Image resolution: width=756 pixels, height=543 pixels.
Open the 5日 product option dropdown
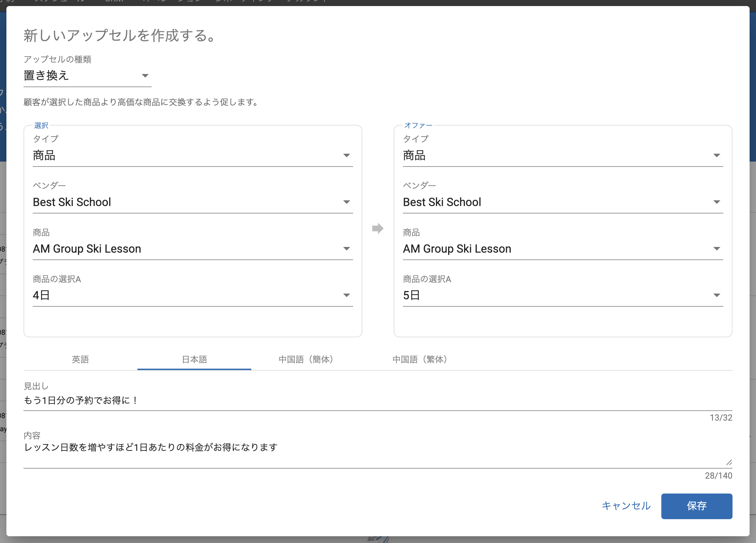click(x=562, y=295)
